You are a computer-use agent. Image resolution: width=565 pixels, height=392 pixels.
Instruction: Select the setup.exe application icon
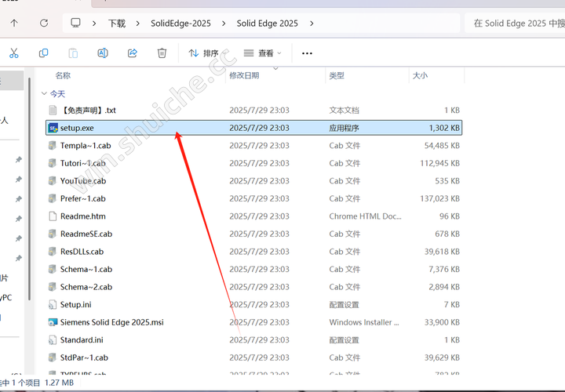point(53,128)
